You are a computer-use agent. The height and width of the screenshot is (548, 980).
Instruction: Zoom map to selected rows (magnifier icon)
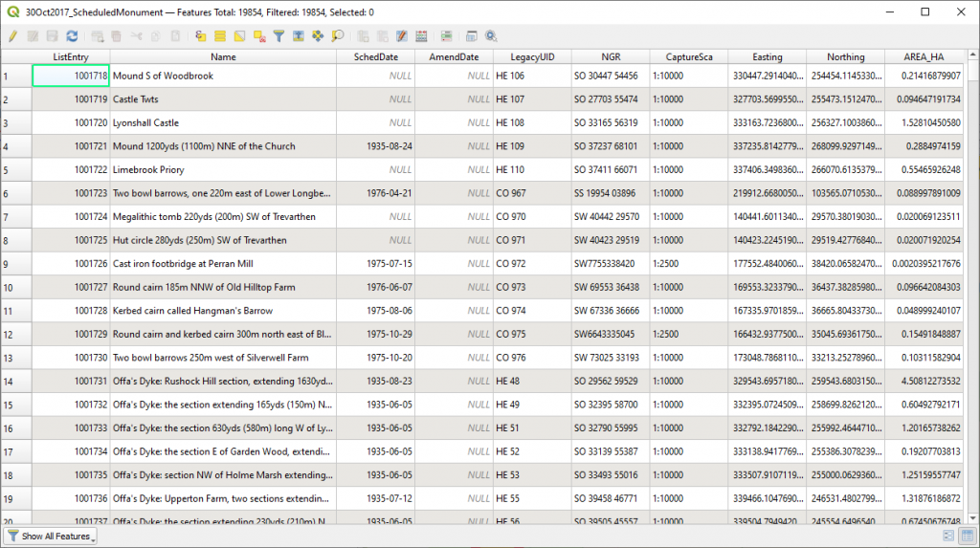click(x=337, y=36)
